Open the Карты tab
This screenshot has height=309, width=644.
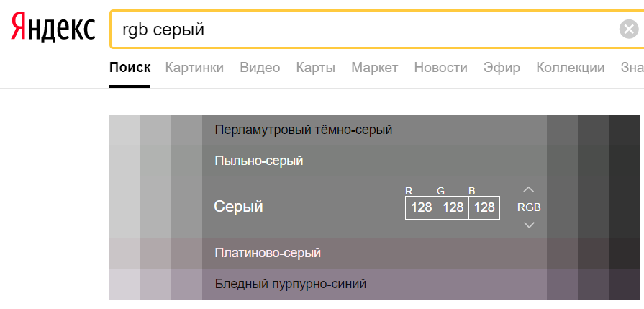click(315, 68)
